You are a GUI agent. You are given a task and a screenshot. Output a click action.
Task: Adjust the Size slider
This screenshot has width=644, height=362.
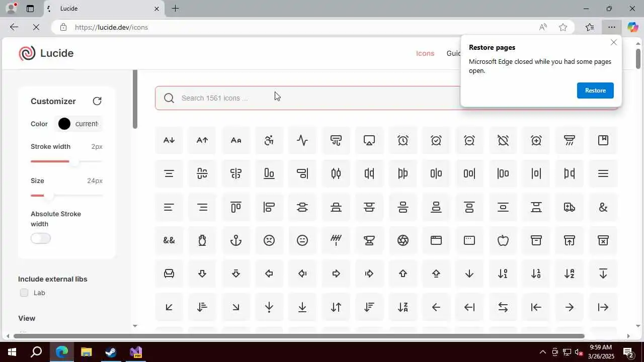click(x=66, y=196)
